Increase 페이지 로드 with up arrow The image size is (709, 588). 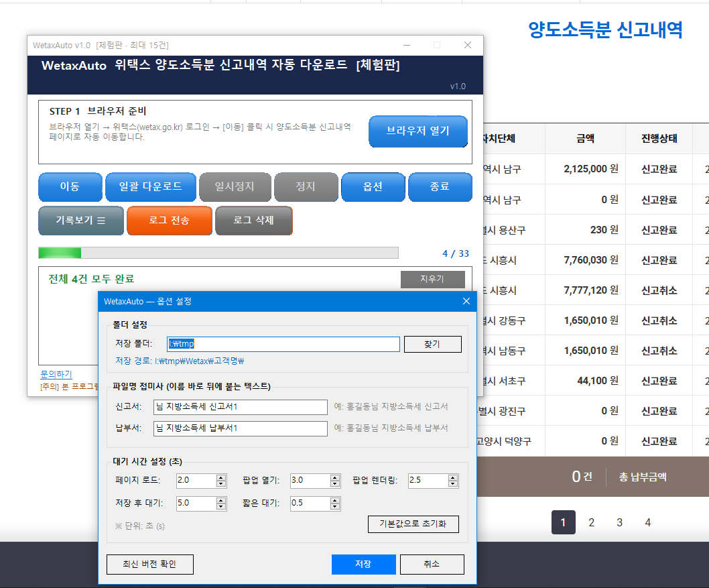pyautogui.click(x=221, y=477)
